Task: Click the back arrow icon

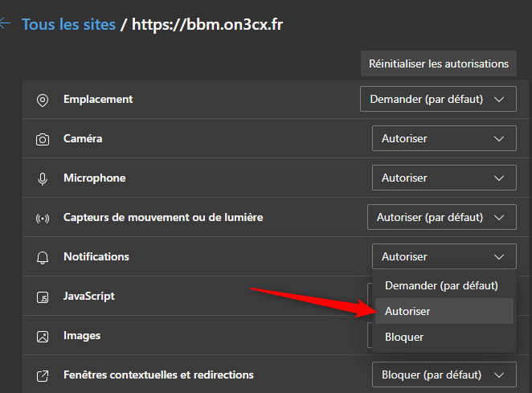Action: click(x=5, y=24)
